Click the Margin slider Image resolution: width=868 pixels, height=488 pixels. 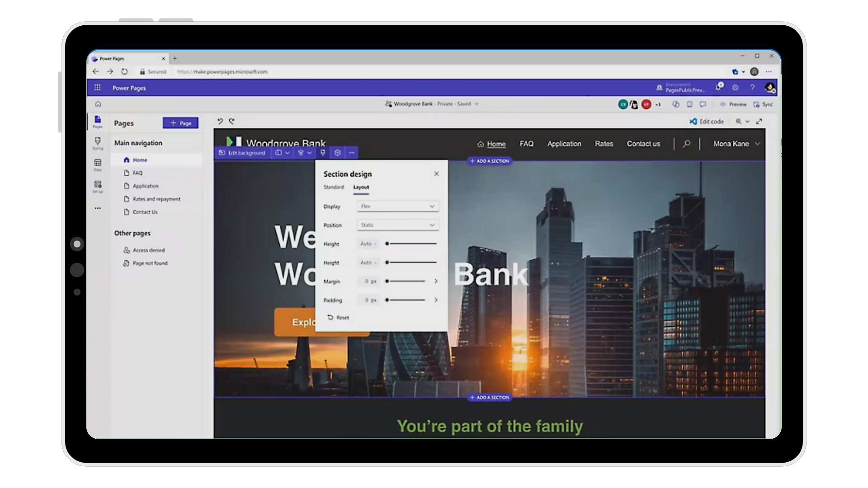406,281
